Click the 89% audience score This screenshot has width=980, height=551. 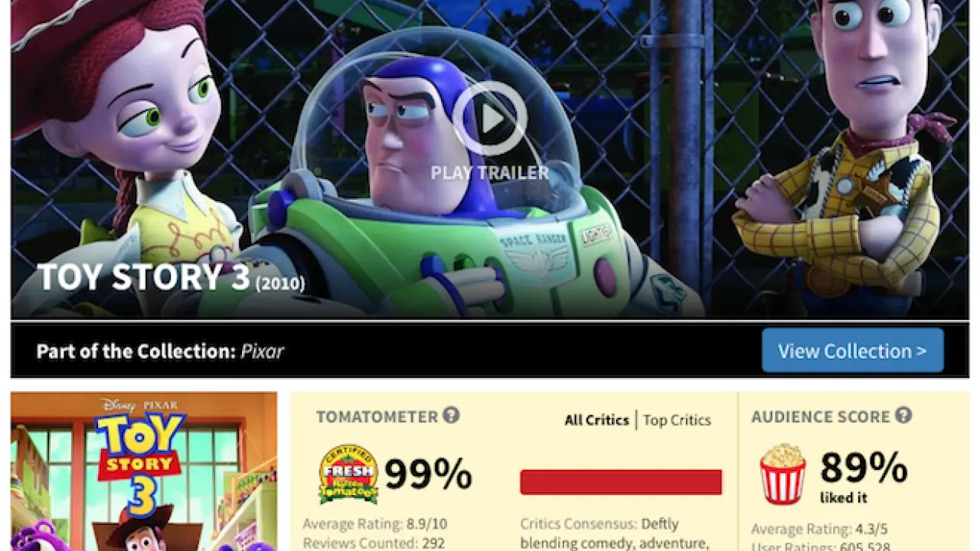coord(864,468)
